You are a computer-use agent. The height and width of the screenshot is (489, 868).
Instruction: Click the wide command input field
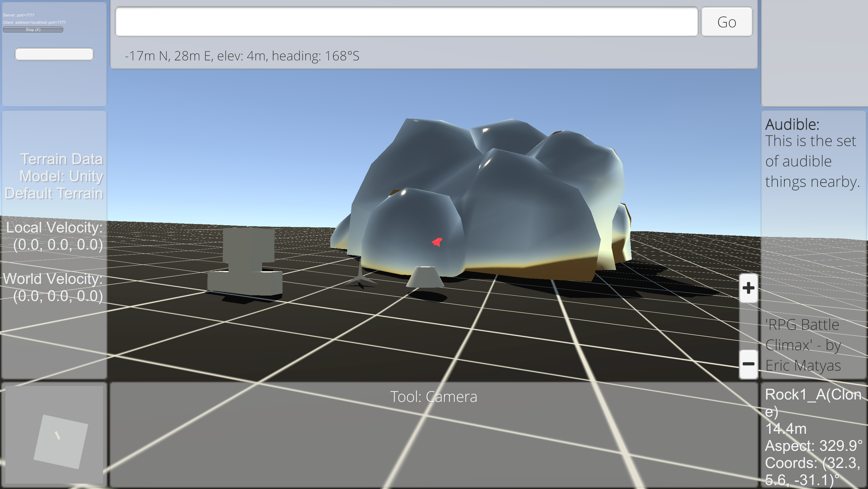[x=406, y=22]
